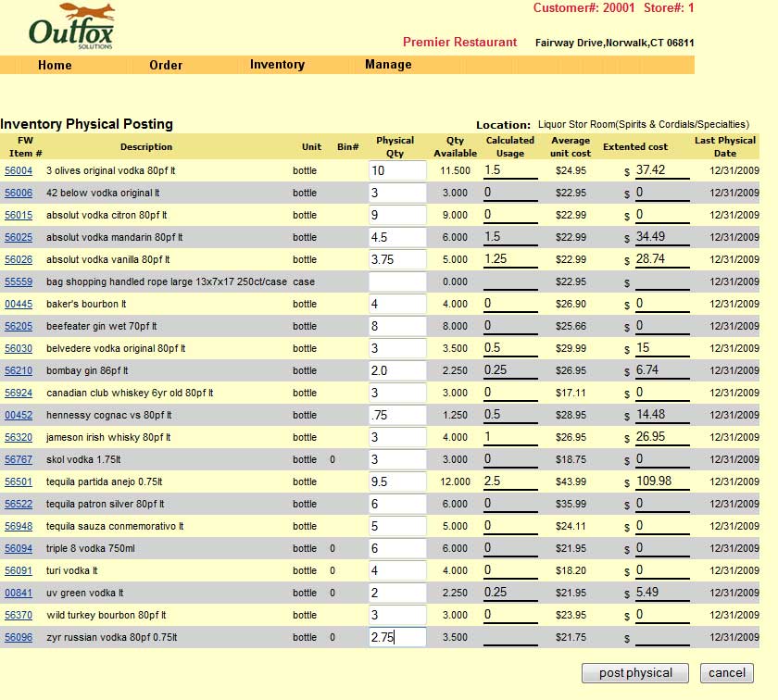Navigate to the Home menu
The width and height of the screenshot is (778, 700).
55,65
